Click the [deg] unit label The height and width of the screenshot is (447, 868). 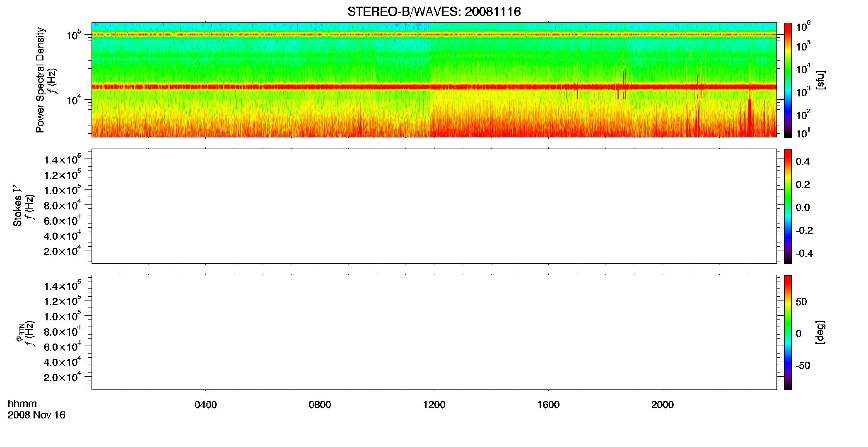[820, 332]
